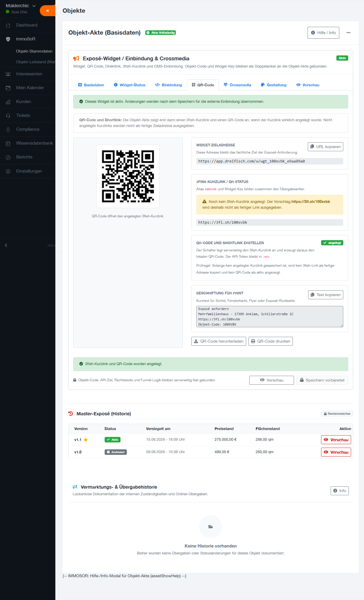Click the Mein Kalender calendar icon
Screen dimensions: 364x600
coord(8,88)
